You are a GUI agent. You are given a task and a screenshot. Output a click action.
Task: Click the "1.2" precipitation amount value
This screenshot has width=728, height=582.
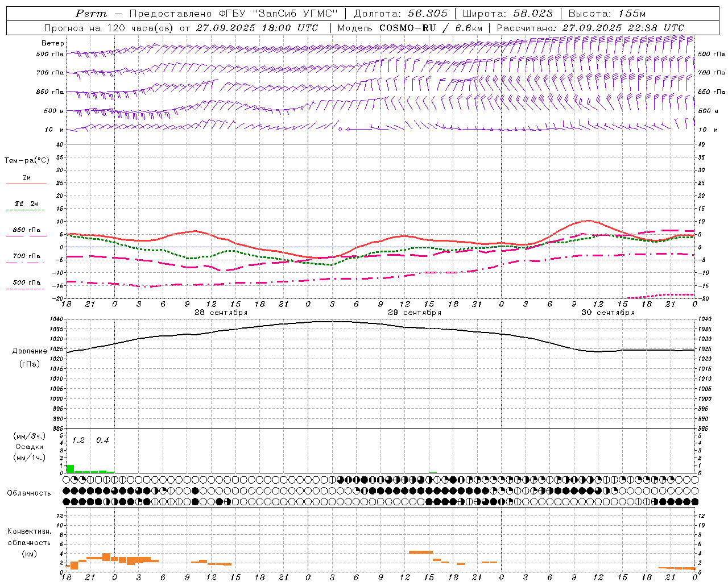click(x=78, y=440)
